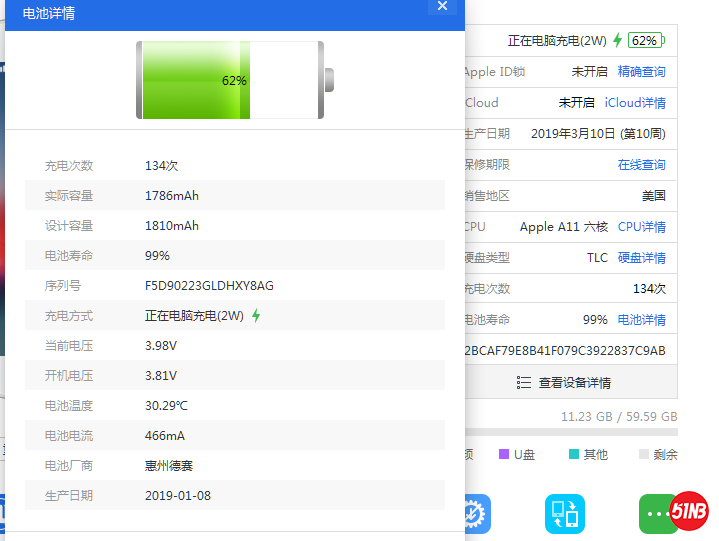Click list icon on 查看设备详情 button
Viewport: 719px width, 541px height.
pyautogui.click(x=524, y=382)
